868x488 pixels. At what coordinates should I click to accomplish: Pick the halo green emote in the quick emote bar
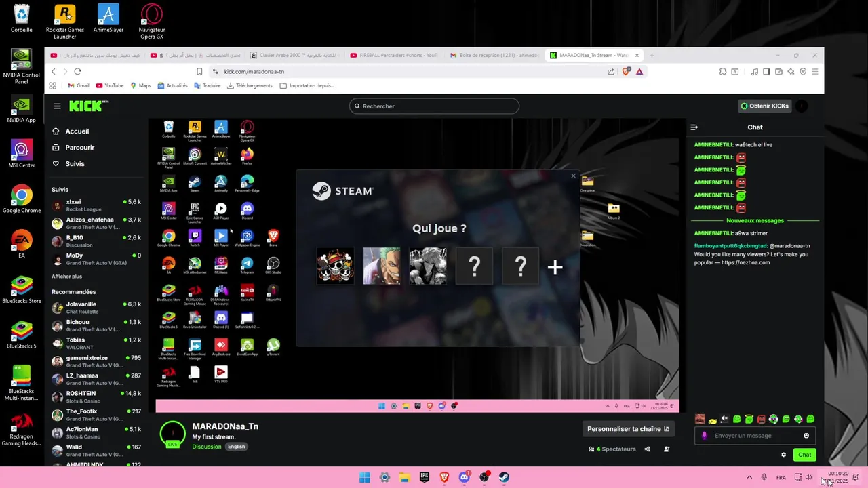click(x=749, y=419)
